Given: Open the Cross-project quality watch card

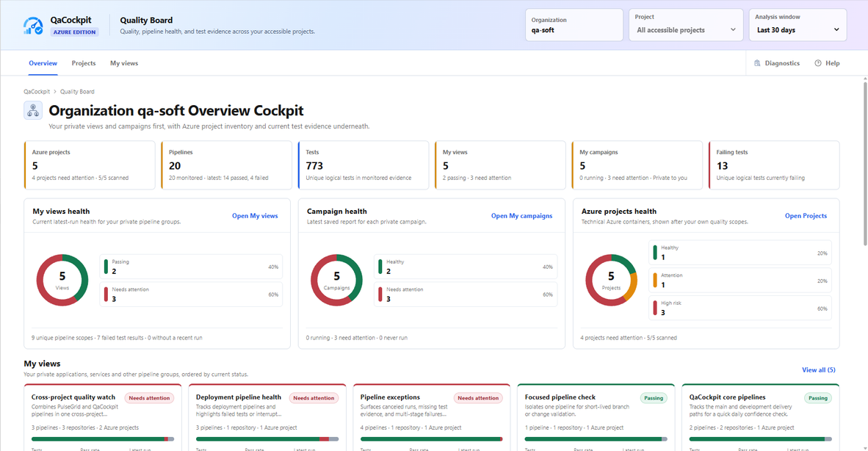Looking at the screenshot, I should point(103,418).
